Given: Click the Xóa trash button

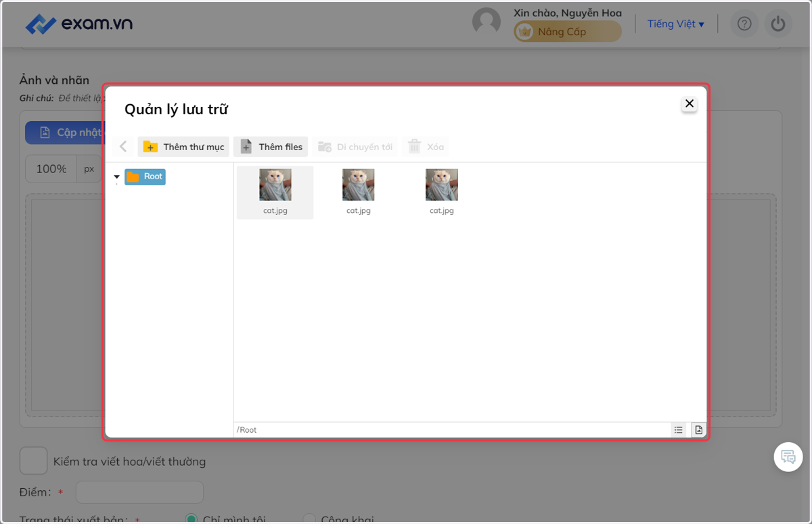Looking at the screenshot, I should tap(426, 147).
